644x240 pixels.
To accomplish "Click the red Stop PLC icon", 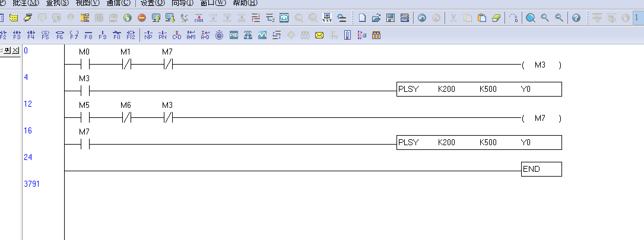I will tap(141, 18).
